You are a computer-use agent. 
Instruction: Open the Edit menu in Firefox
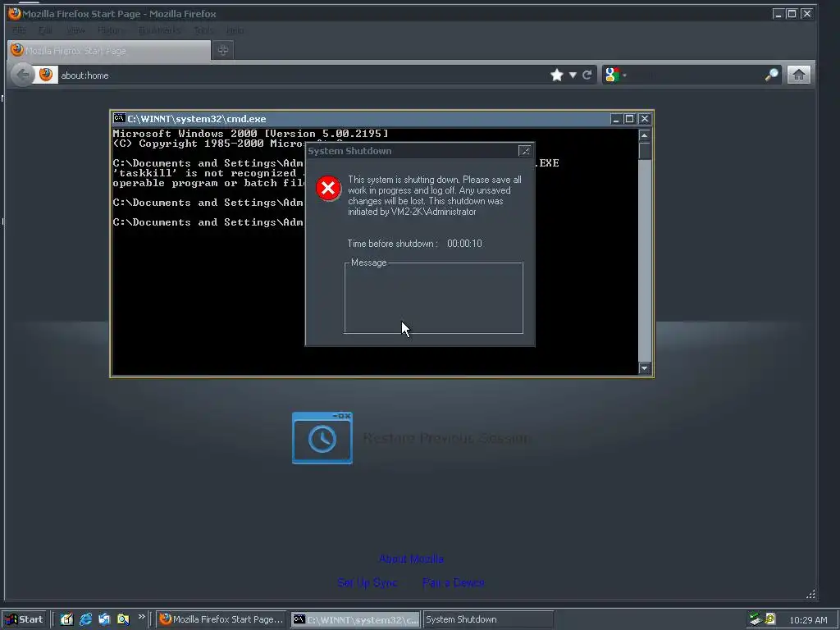[x=46, y=30]
